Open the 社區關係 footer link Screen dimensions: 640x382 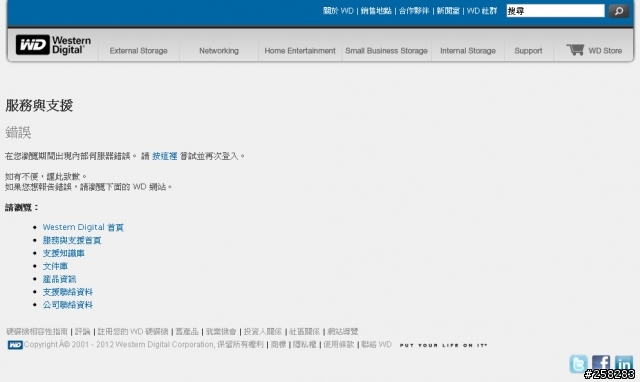(304, 331)
